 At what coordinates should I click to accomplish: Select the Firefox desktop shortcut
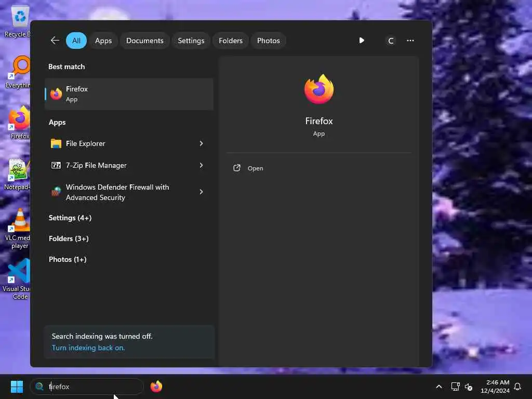(x=19, y=123)
